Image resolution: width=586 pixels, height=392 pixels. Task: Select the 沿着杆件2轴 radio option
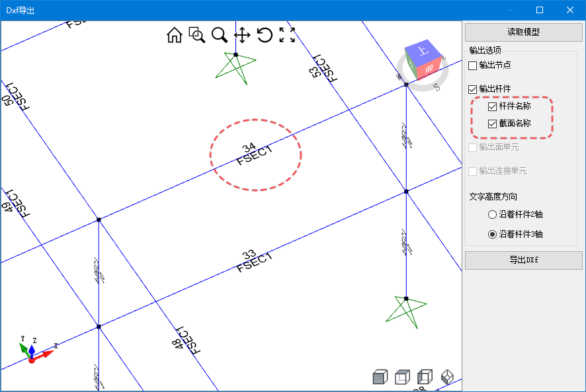tap(492, 215)
